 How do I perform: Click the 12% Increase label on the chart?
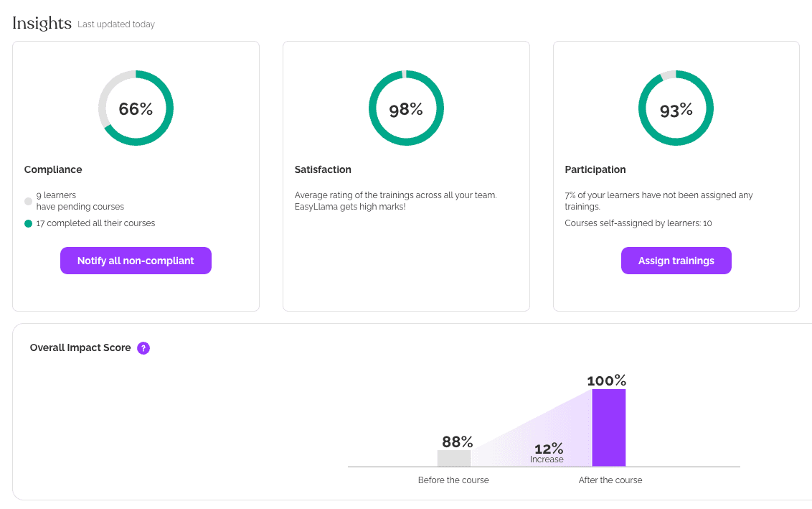547,452
